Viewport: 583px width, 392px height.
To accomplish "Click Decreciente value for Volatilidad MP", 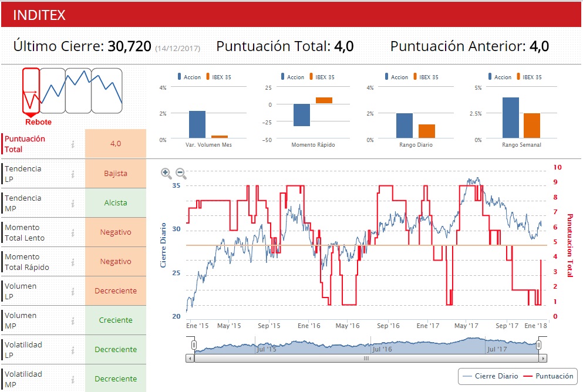I will [x=116, y=379].
